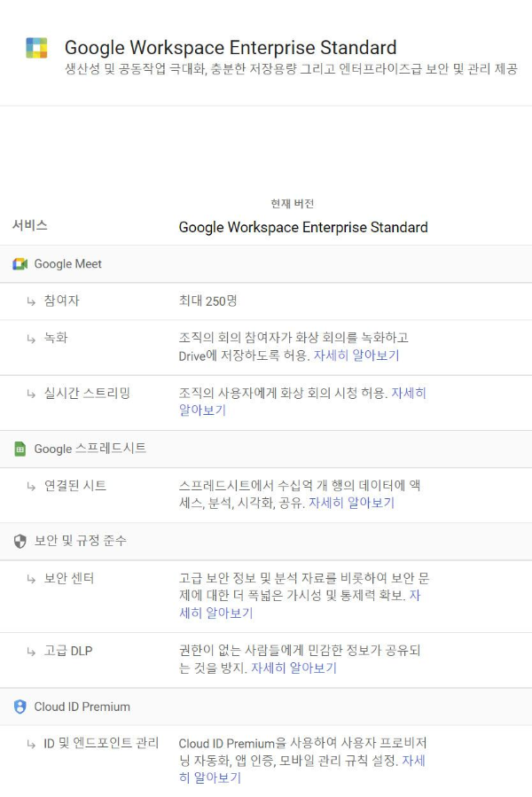Viewport: 532px width, 797px height.
Task: Click the 보안 센터 row label
Action: click(69, 578)
